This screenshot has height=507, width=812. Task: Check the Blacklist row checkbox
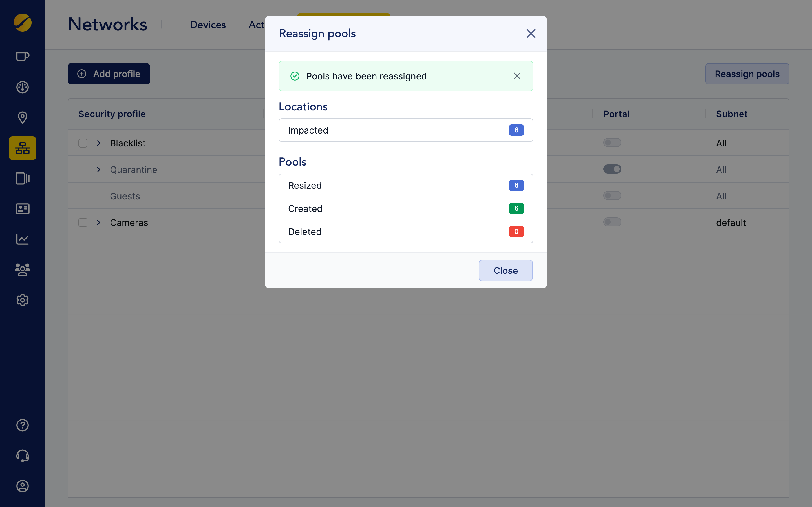[x=83, y=143]
